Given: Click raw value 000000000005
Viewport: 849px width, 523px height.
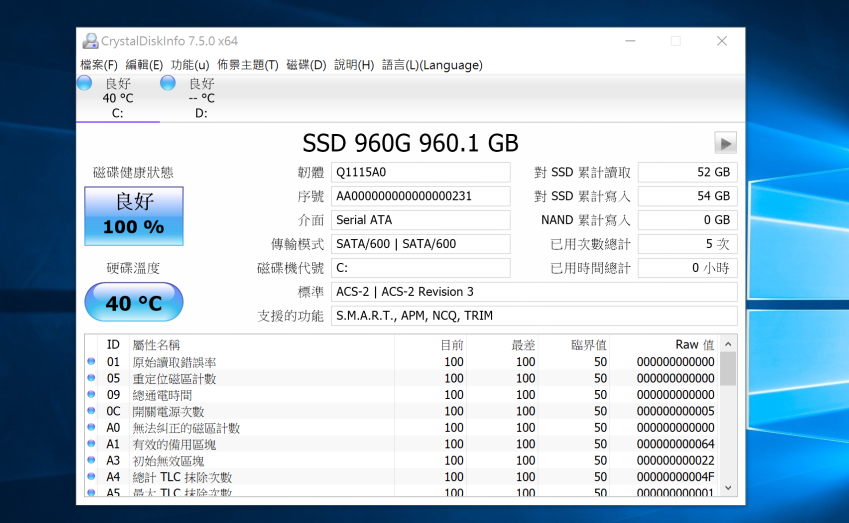Looking at the screenshot, I should [x=675, y=411].
